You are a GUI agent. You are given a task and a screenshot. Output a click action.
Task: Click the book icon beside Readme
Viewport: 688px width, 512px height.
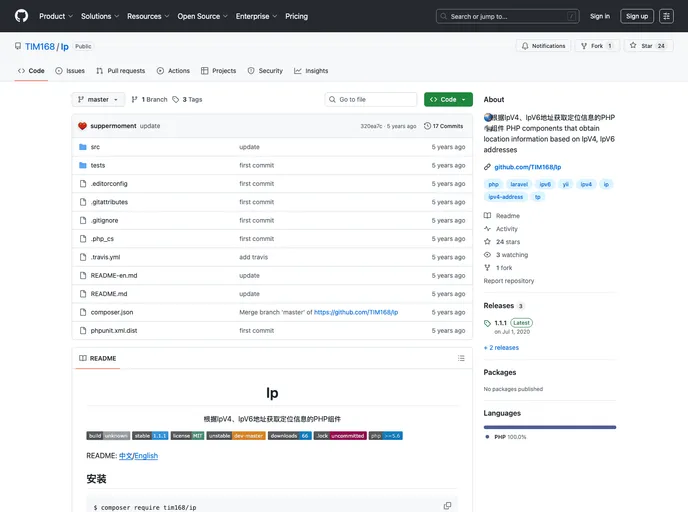pyautogui.click(x=487, y=215)
